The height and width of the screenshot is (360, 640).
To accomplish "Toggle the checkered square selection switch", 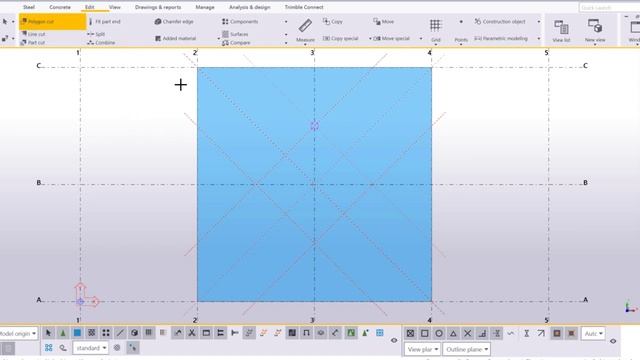I will (x=91, y=333).
